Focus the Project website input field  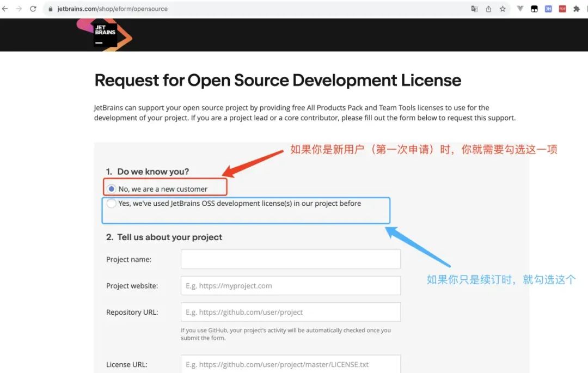(x=291, y=286)
